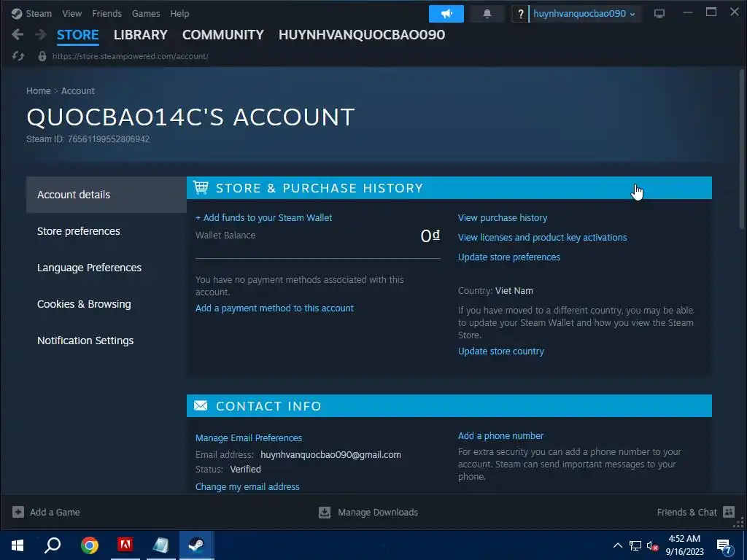Show hidden system tray icons
Image resolution: width=747 pixels, height=560 pixels.
(x=617, y=545)
